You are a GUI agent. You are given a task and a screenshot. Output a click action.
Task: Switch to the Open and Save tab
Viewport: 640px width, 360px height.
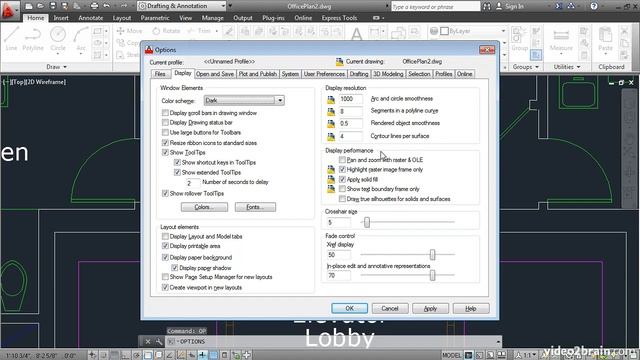pyautogui.click(x=215, y=74)
